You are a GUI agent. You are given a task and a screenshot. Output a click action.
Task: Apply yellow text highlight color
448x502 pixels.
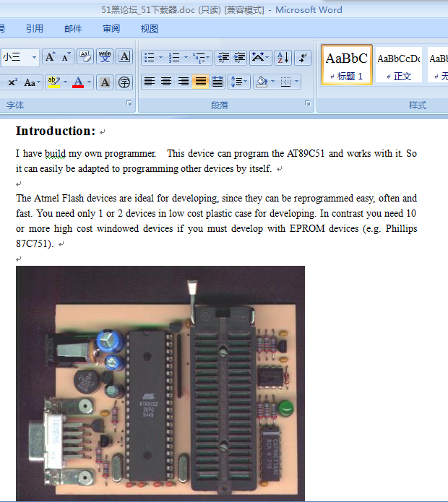[x=53, y=82]
